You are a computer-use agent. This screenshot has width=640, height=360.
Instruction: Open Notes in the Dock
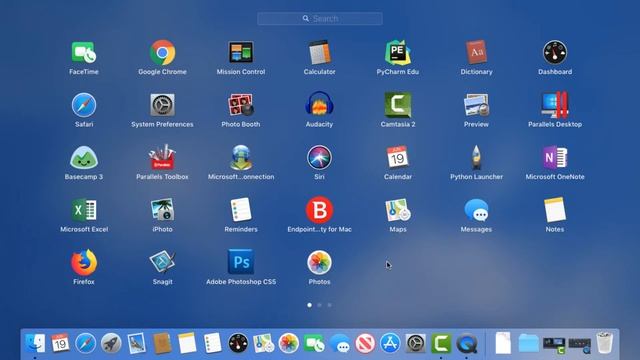tap(187, 343)
